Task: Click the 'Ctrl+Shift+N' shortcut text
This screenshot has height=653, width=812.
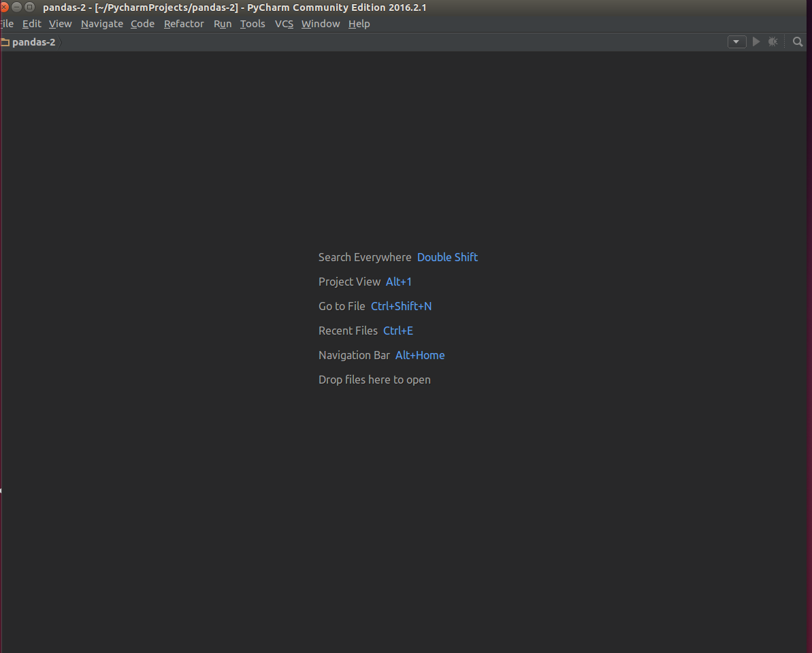Action: tap(402, 306)
